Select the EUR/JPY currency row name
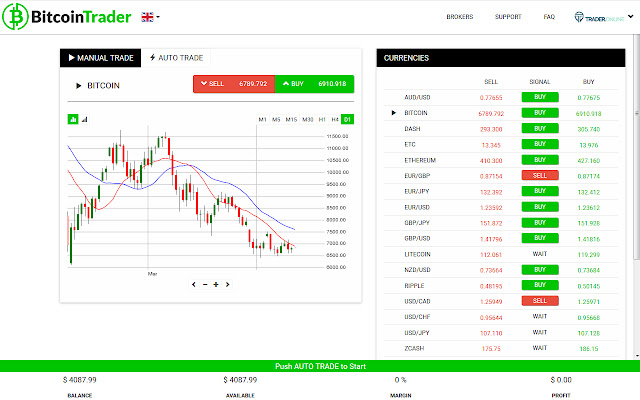 point(417,191)
